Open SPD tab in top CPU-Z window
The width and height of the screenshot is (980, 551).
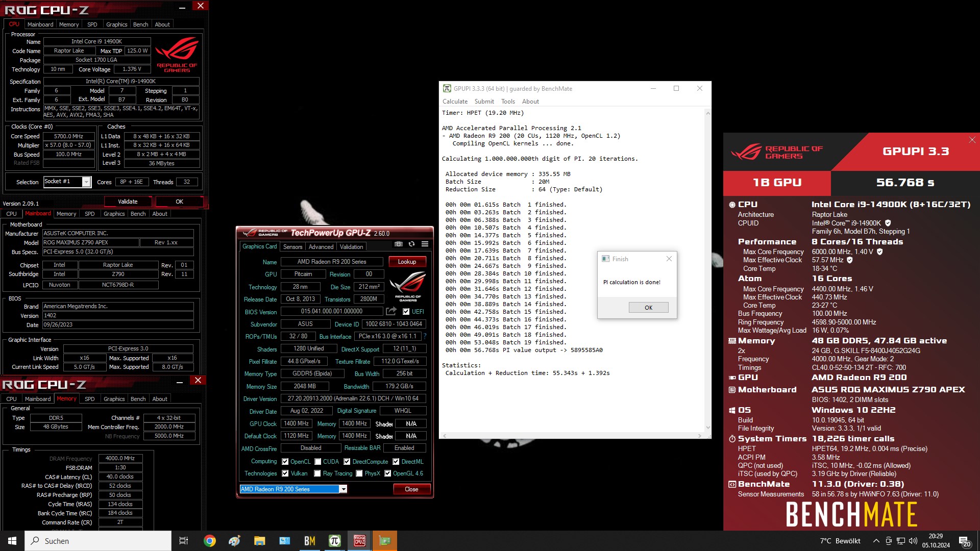pyautogui.click(x=92, y=24)
